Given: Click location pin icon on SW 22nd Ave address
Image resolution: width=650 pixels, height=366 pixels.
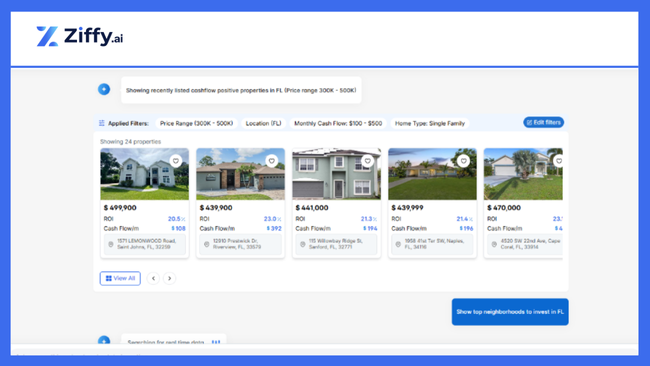Looking at the screenshot, I should 494,244.
